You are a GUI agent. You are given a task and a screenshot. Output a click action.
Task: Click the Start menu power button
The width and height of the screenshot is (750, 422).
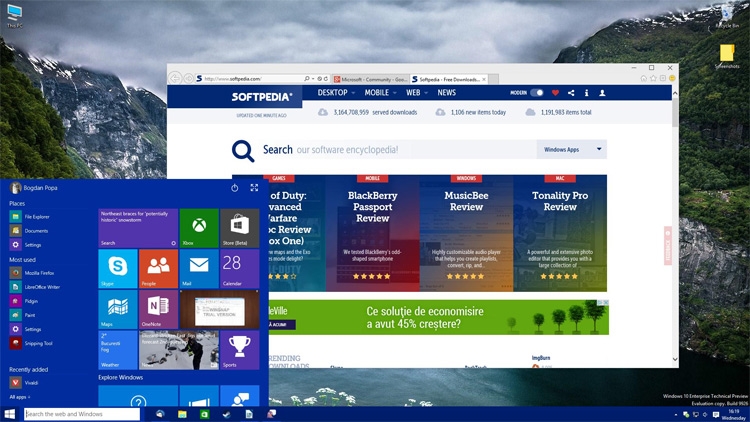(234, 188)
